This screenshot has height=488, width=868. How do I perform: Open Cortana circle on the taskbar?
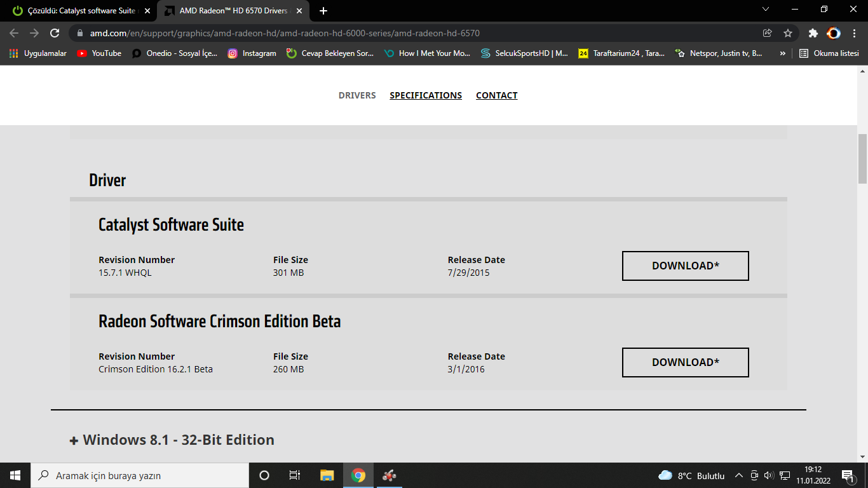tap(264, 475)
